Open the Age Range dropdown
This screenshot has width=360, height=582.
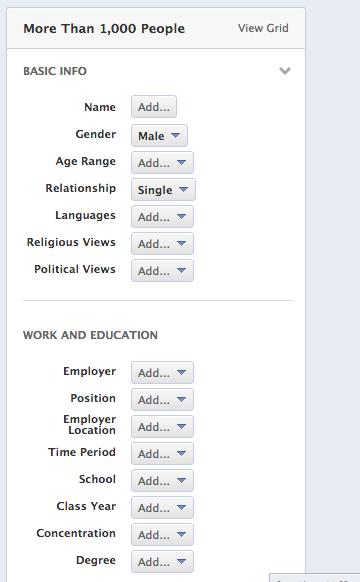162,163
